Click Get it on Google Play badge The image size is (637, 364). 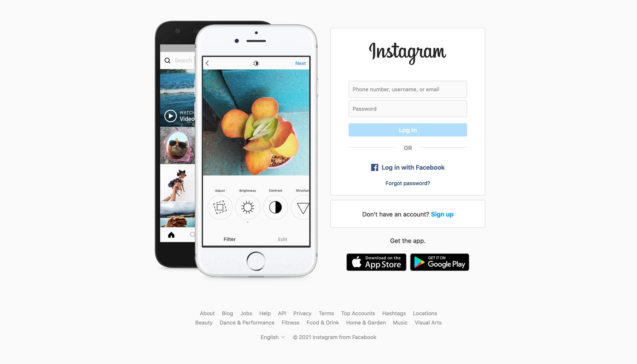pos(439,262)
